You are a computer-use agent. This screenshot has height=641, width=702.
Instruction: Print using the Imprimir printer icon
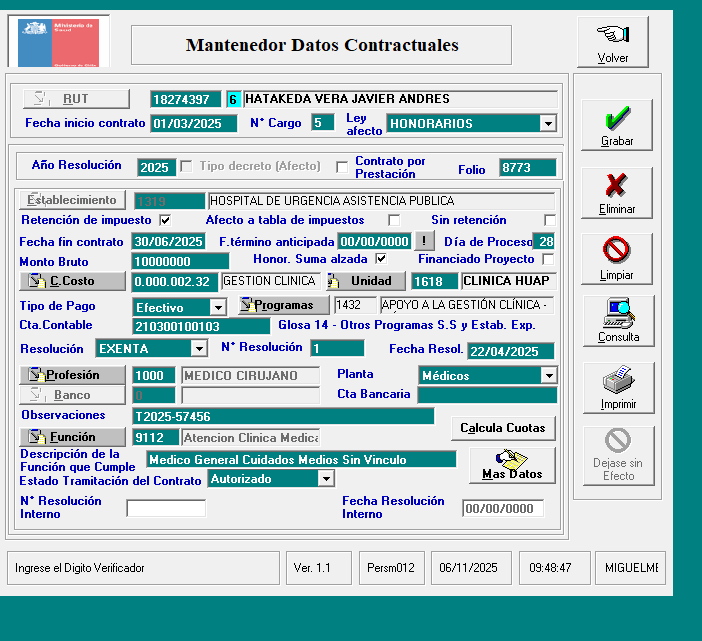(x=617, y=388)
